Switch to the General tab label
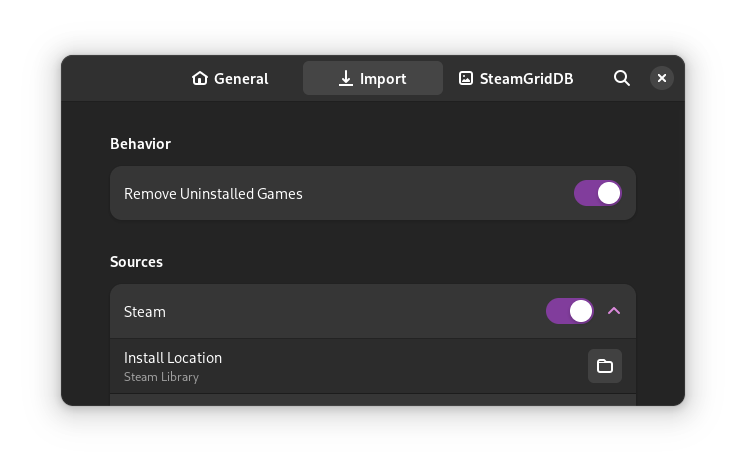Image resolution: width=746 pixels, height=473 pixels. pos(241,78)
